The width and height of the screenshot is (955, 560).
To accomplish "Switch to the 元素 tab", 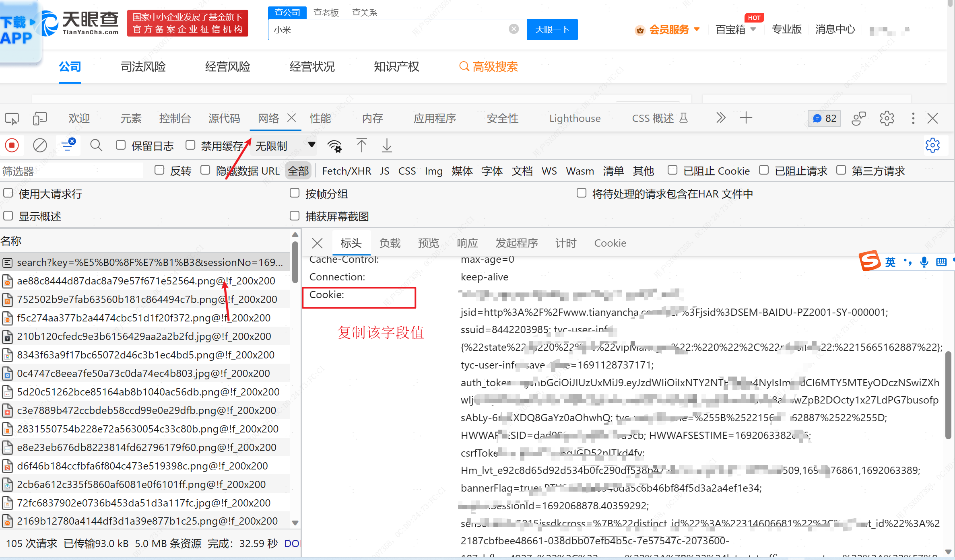I will (x=131, y=118).
